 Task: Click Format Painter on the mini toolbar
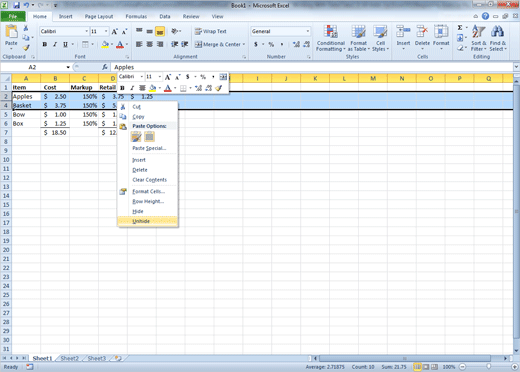click(x=218, y=88)
